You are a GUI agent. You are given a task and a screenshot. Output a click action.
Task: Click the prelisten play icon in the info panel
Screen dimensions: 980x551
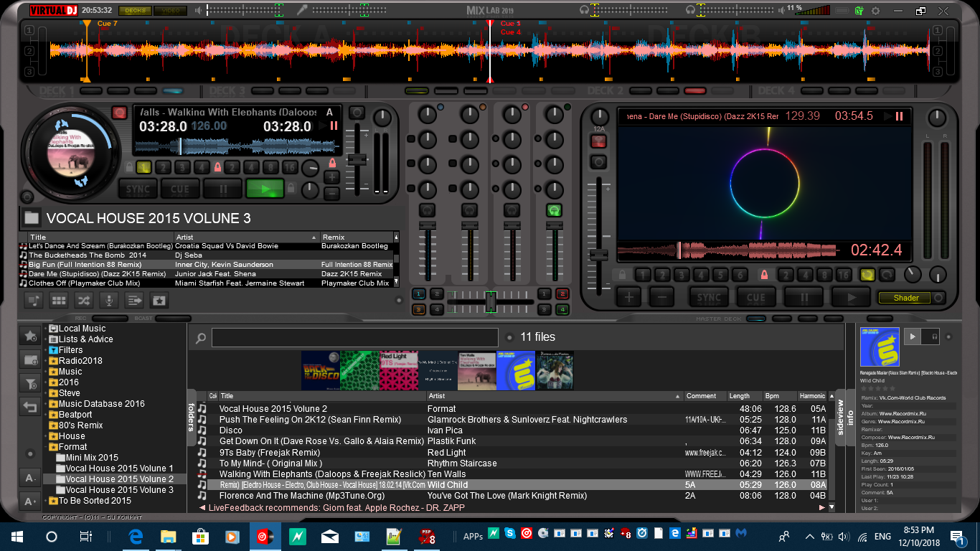click(x=913, y=336)
